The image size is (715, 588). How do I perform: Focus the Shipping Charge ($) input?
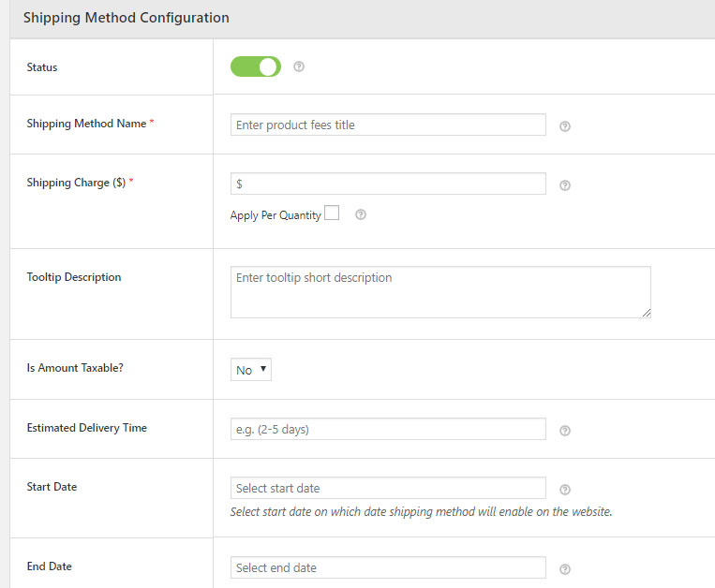[x=388, y=184]
